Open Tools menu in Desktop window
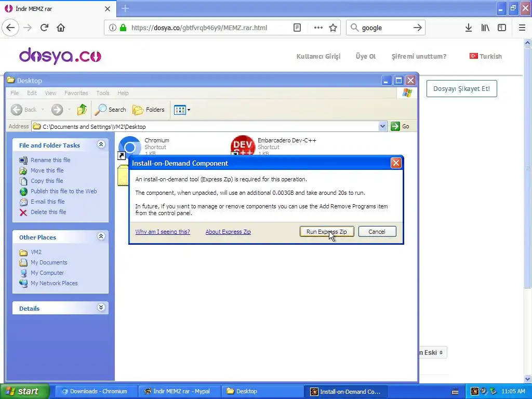The width and height of the screenshot is (532, 399). pos(102,93)
